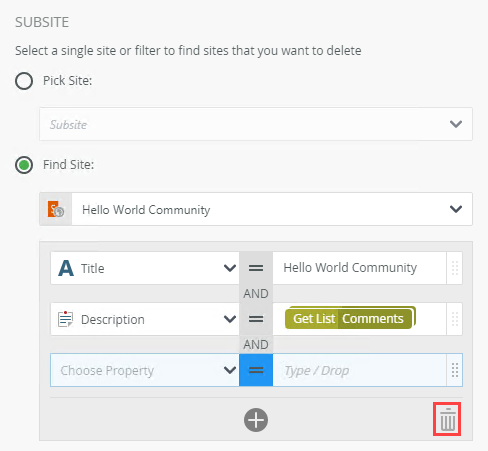Image resolution: width=488 pixels, height=451 pixels.
Task: Grab the drag handle of the Title row
Action: pyautogui.click(x=454, y=268)
